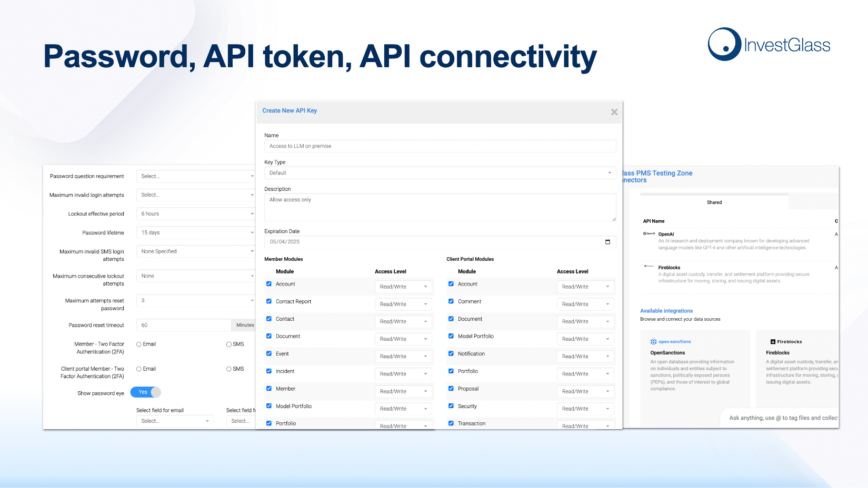
Task: Expand the Key Type dropdown
Action: coord(440,173)
